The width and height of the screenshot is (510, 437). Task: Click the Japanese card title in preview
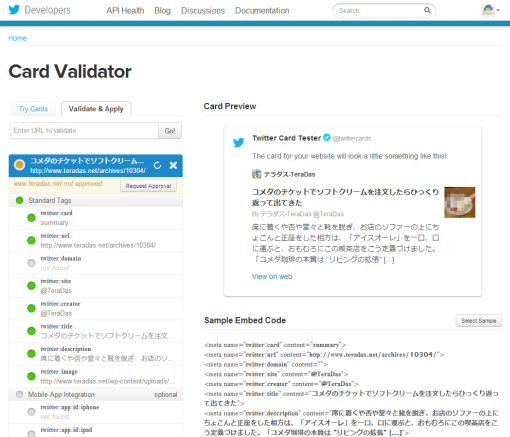point(345,197)
